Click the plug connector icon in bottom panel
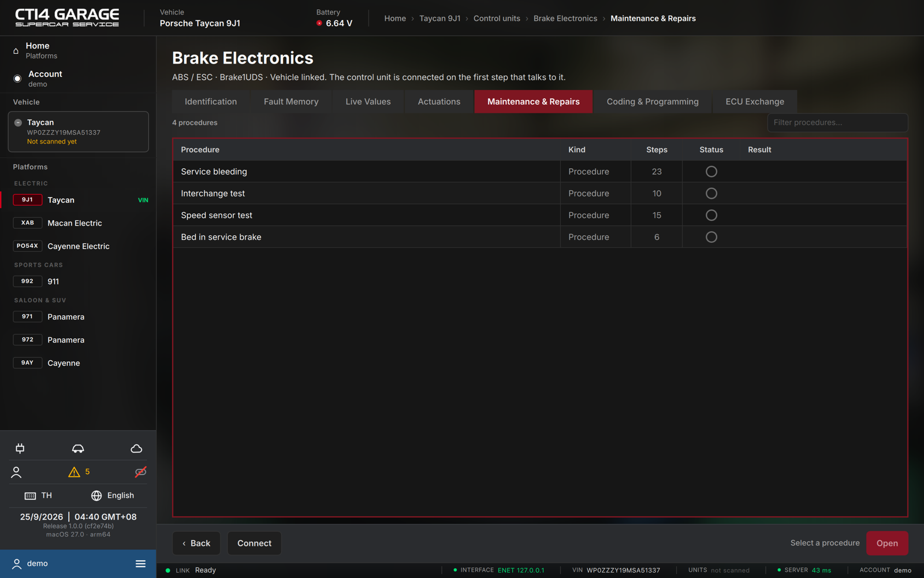 point(20,449)
